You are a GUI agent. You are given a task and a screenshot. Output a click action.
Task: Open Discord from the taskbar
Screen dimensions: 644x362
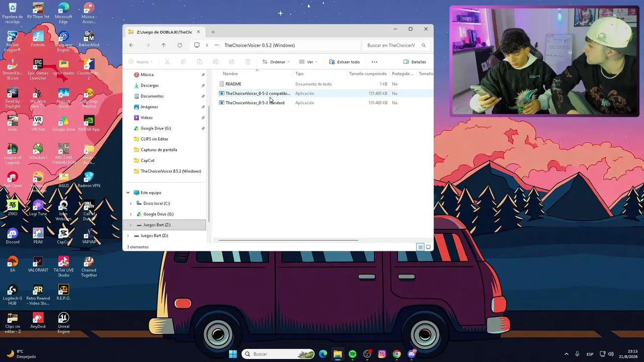[412, 354]
